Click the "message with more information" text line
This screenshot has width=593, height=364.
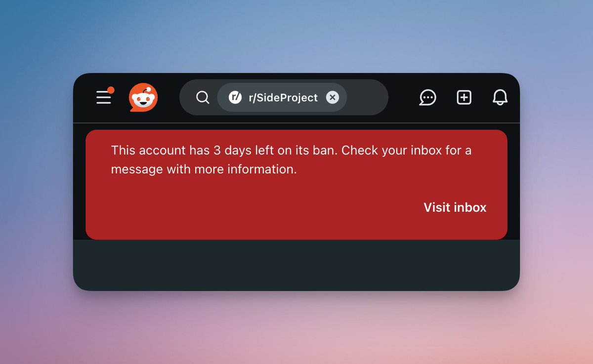tap(204, 169)
